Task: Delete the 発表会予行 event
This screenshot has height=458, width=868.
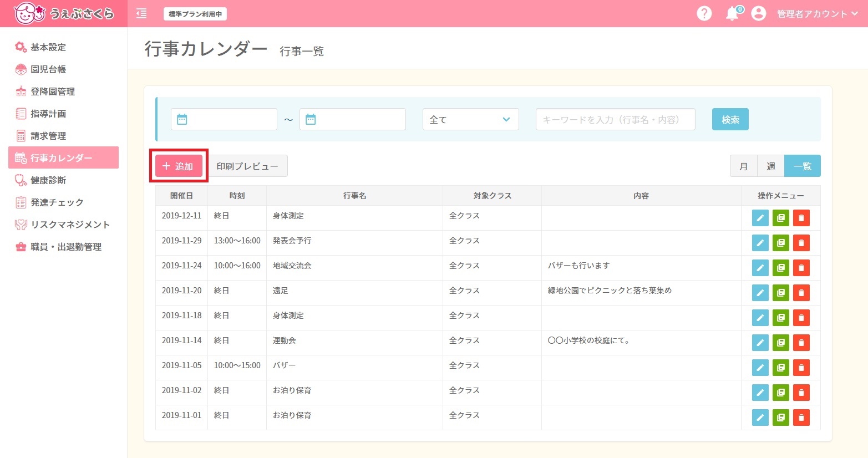Action: (x=801, y=243)
